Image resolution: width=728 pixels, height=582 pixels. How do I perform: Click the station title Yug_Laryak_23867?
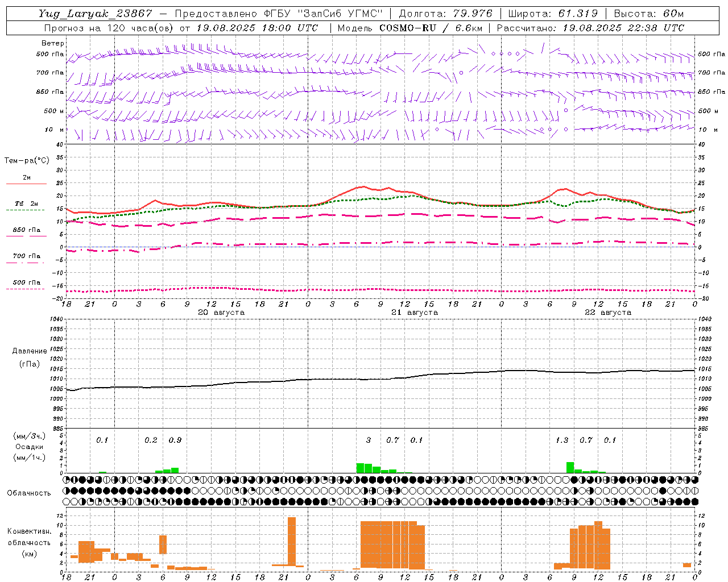(96, 14)
